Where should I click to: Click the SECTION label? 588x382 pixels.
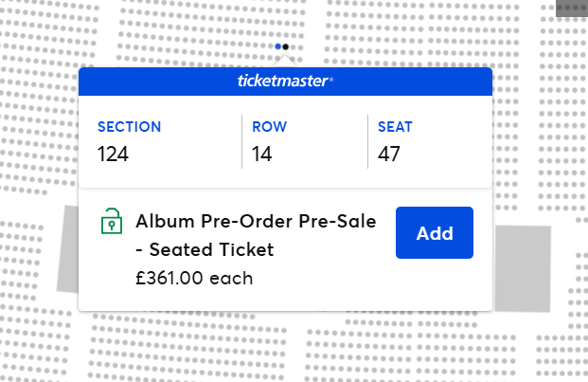click(130, 127)
